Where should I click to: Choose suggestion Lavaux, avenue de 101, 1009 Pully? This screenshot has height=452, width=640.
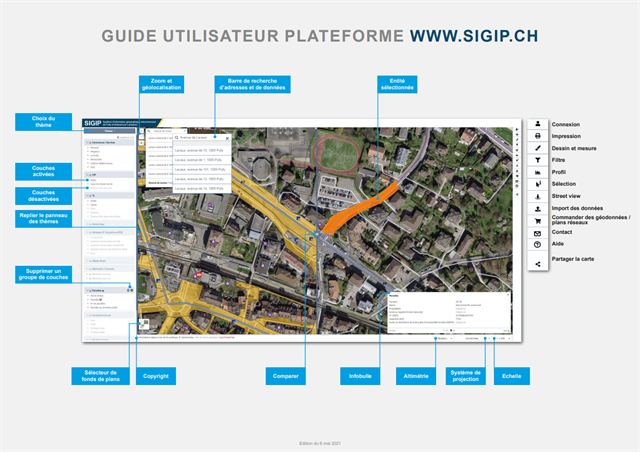202,169
